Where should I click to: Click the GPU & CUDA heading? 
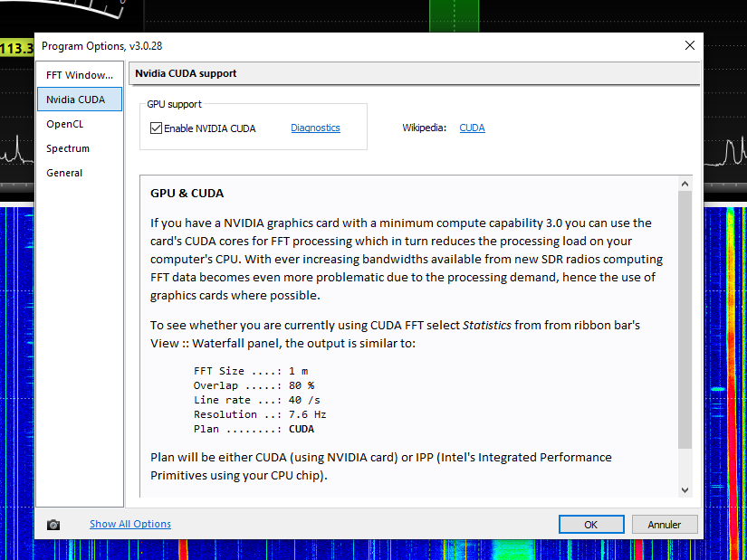click(x=187, y=194)
